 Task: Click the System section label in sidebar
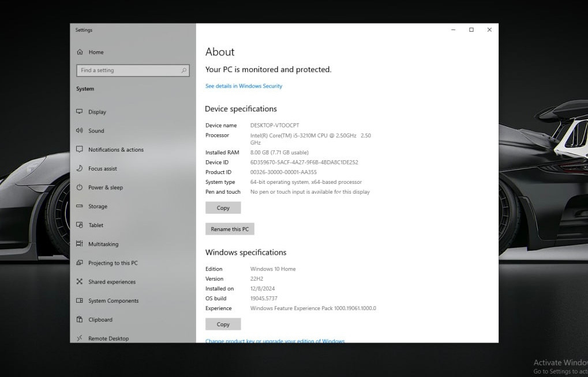tap(85, 89)
